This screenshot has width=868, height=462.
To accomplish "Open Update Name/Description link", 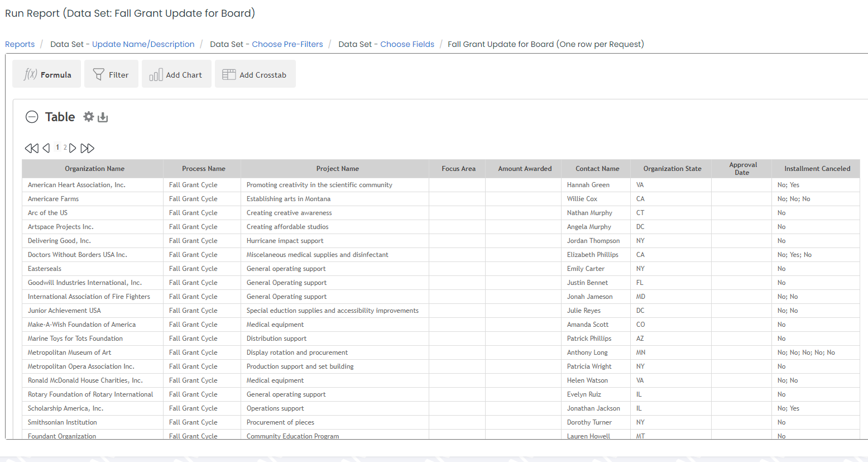I will tap(143, 44).
